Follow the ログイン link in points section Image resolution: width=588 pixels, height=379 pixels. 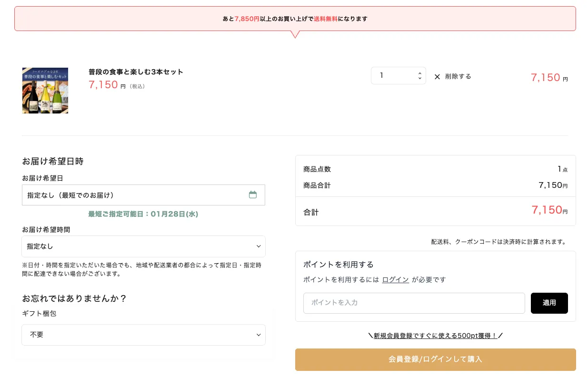pos(395,280)
